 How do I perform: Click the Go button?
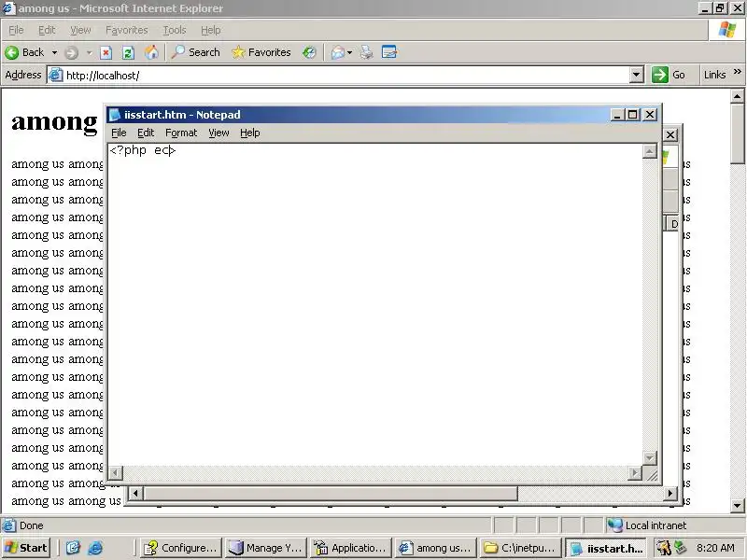click(x=669, y=75)
